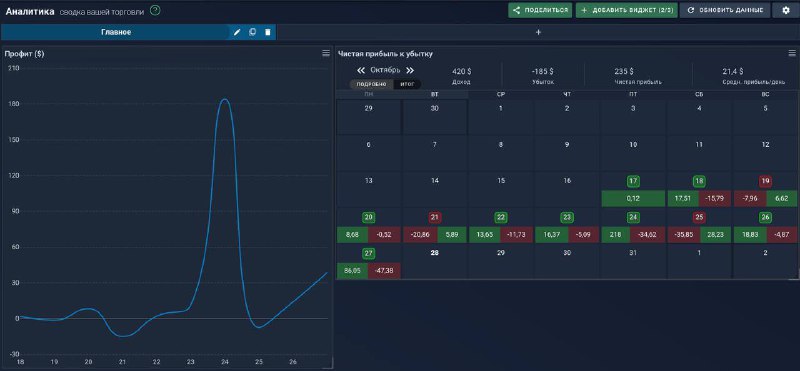800x371 pixels.
Task: Open Чистая прибыль к убытку widget menu
Action: 792,53
